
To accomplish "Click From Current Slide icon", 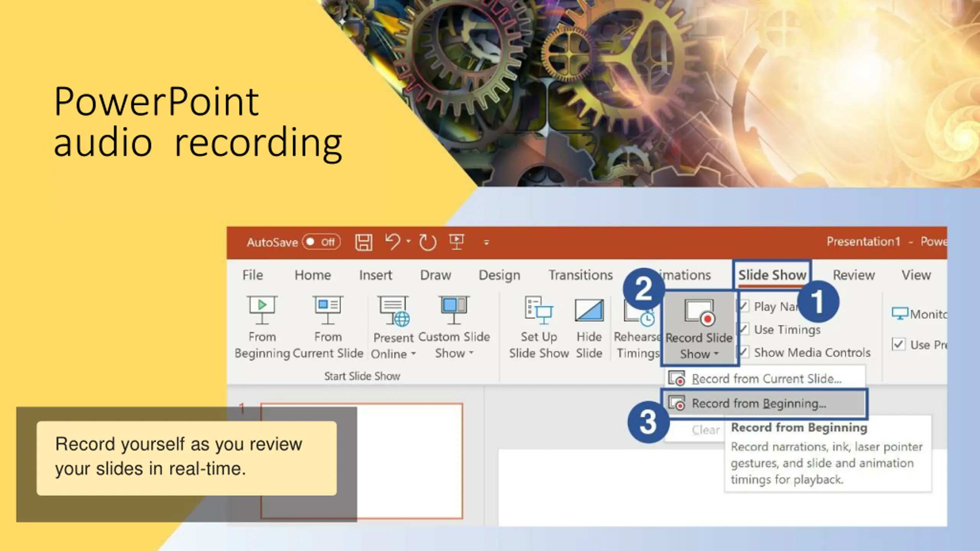I will (328, 310).
